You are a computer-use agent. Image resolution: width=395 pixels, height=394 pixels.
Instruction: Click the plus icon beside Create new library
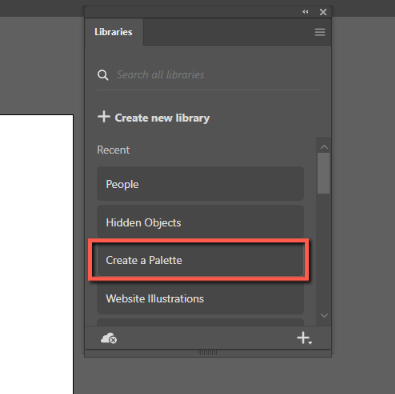104,117
